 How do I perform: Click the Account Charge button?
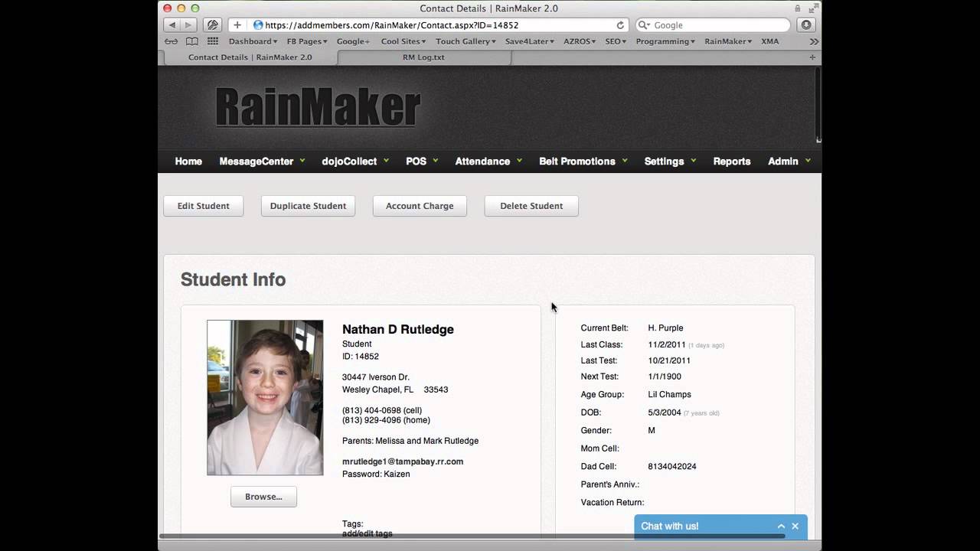pos(420,206)
